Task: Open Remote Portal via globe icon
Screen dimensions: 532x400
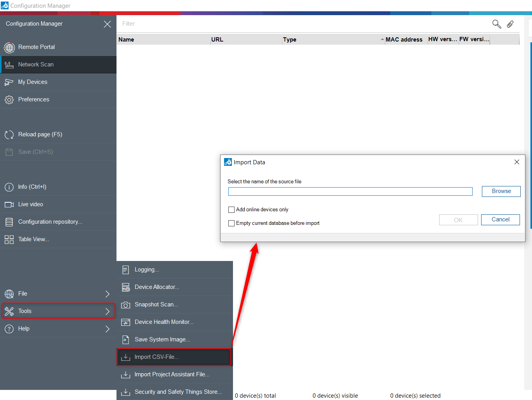Action: pyautogui.click(x=9, y=47)
